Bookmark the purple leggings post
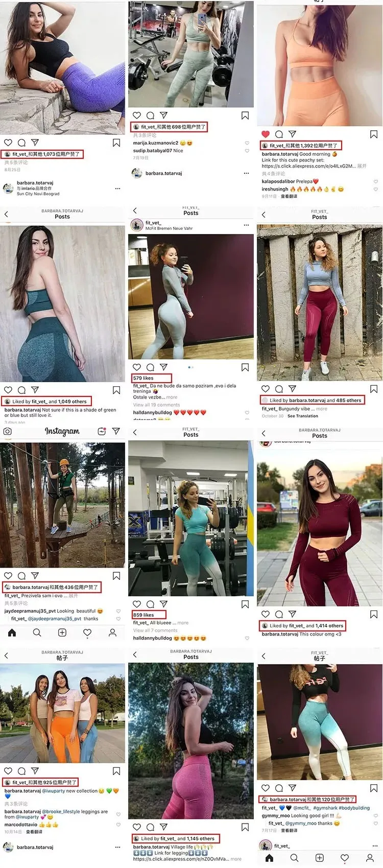383x868 pixels. tap(116, 143)
